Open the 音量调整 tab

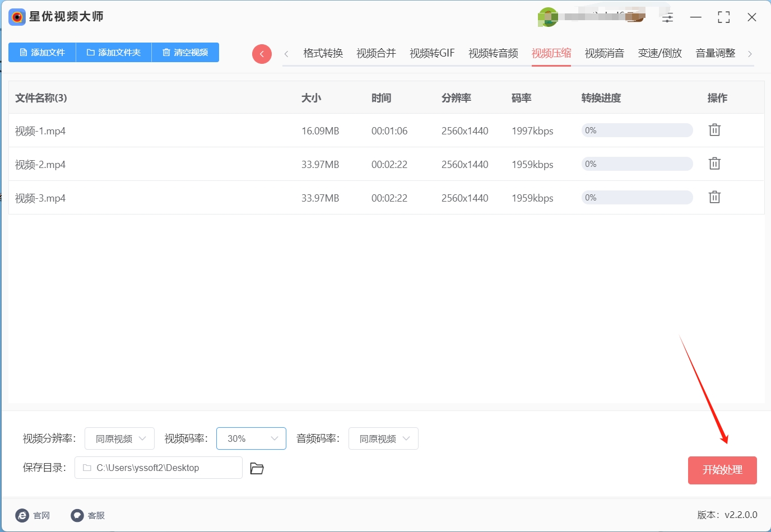pyautogui.click(x=716, y=53)
